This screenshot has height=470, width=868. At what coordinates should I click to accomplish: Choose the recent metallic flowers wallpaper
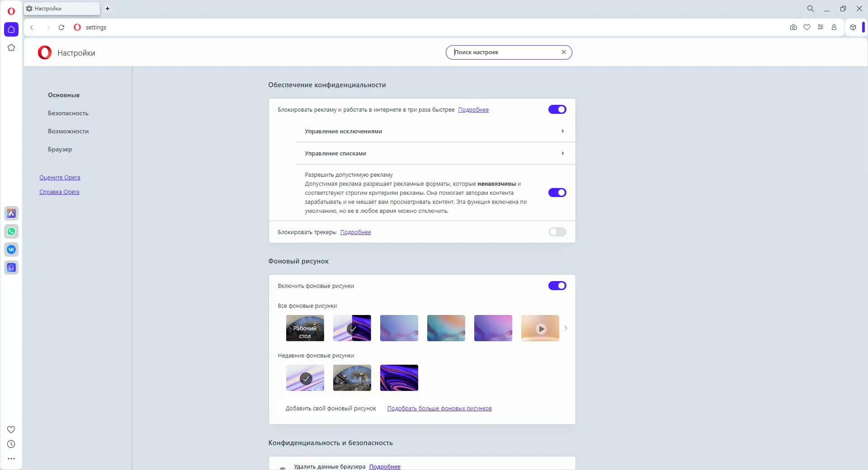(x=352, y=378)
